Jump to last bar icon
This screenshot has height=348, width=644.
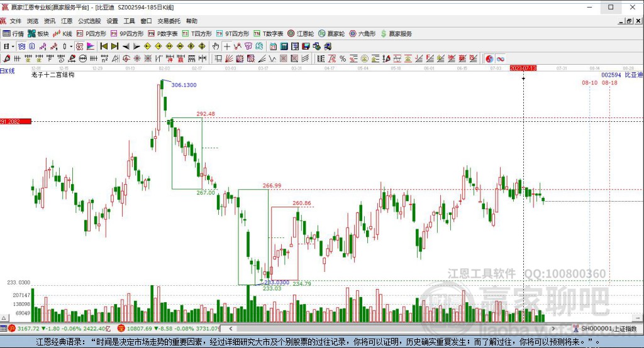(114, 46)
